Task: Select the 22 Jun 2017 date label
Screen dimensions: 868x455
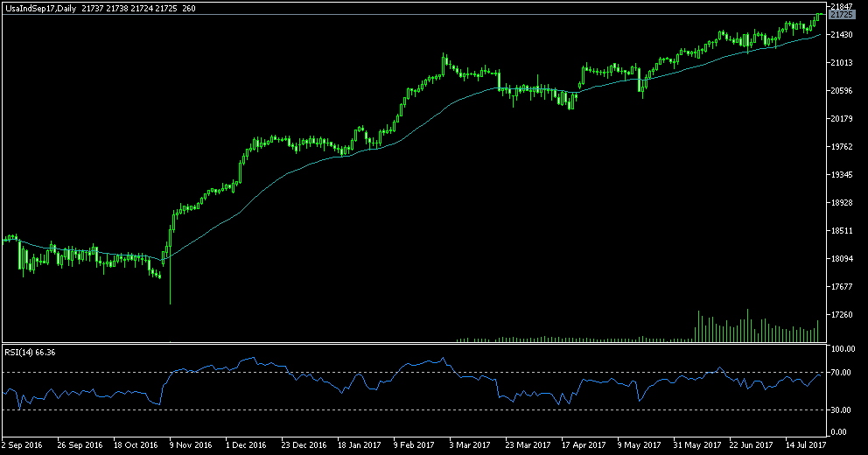Action: tap(752, 445)
